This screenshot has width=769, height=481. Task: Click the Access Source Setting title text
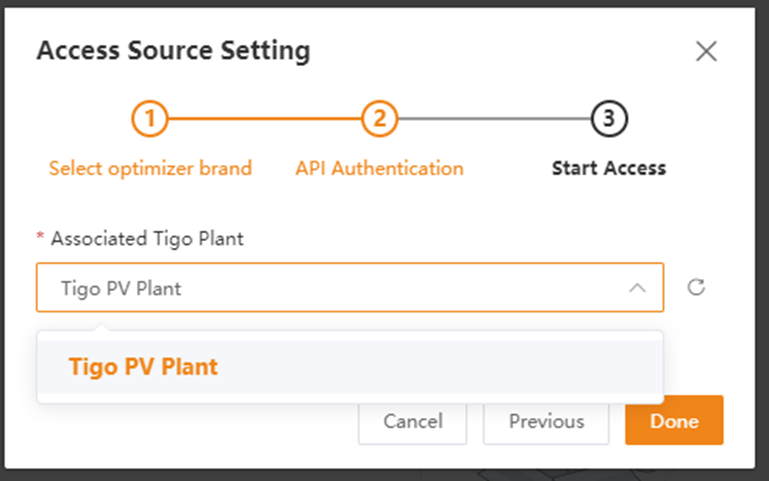(x=173, y=50)
